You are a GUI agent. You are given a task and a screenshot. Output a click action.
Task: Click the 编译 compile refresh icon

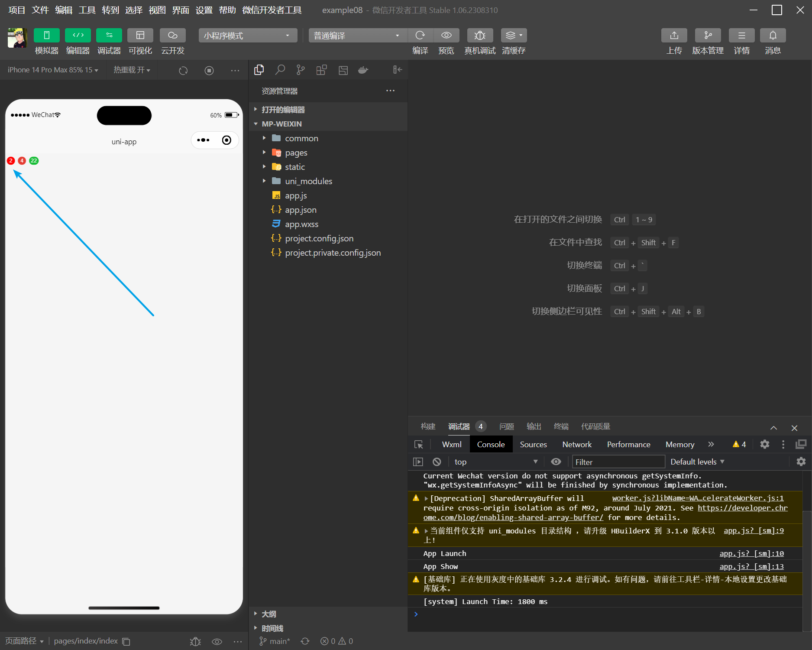pos(420,35)
